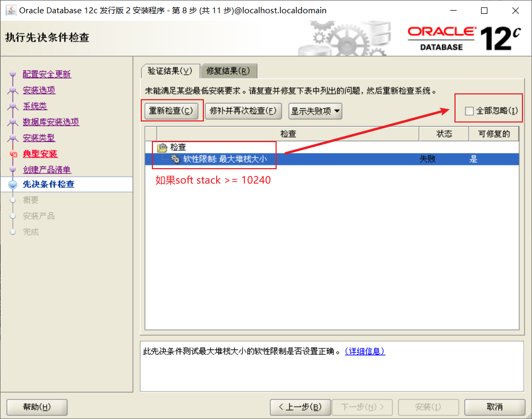Image resolution: width=532 pixels, height=419 pixels.
Task: Click the 帮助(H) button
Action: 37,407
